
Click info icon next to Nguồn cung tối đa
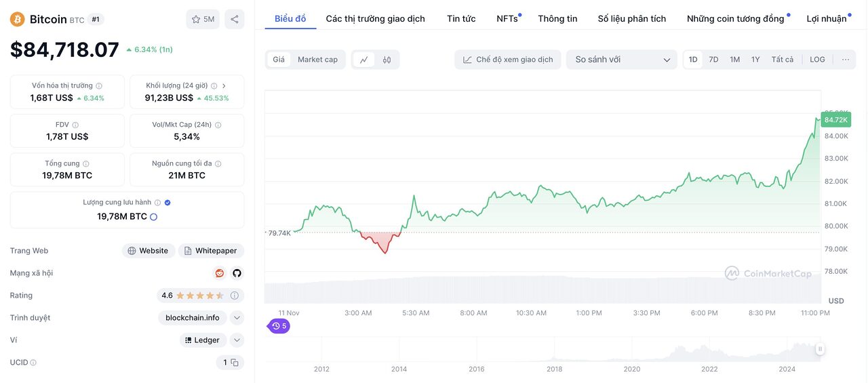(x=218, y=163)
